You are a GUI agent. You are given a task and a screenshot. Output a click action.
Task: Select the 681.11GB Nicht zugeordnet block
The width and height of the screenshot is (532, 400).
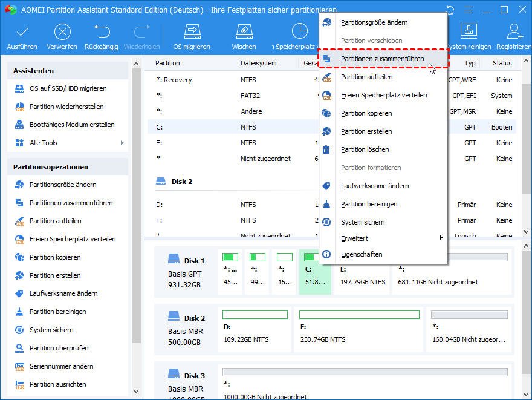pyautogui.click(x=452, y=272)
